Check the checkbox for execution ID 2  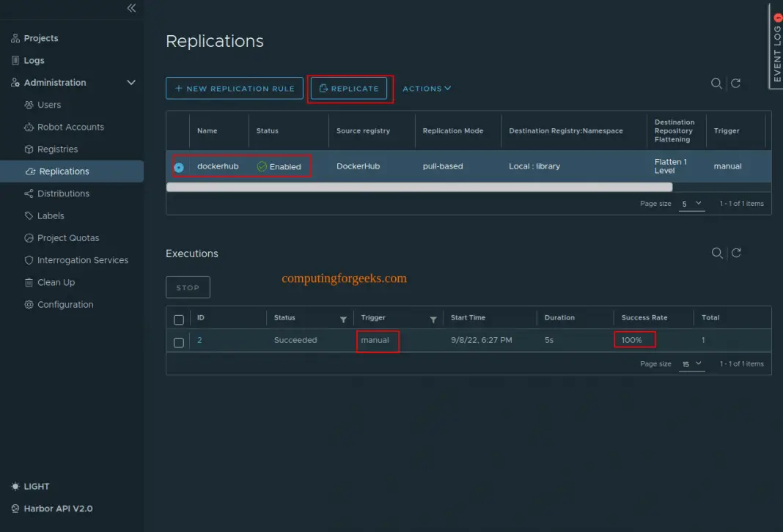(x=178, y=341)
